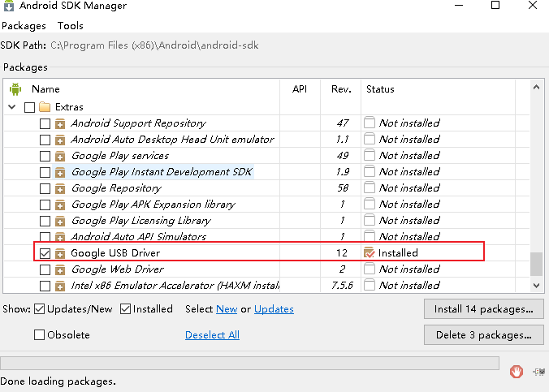The height and width of the screenshot is (392, 549).
Task: Click package icon for Intel x86 Emulator Accelerator
Action: (x=60, y=286)
